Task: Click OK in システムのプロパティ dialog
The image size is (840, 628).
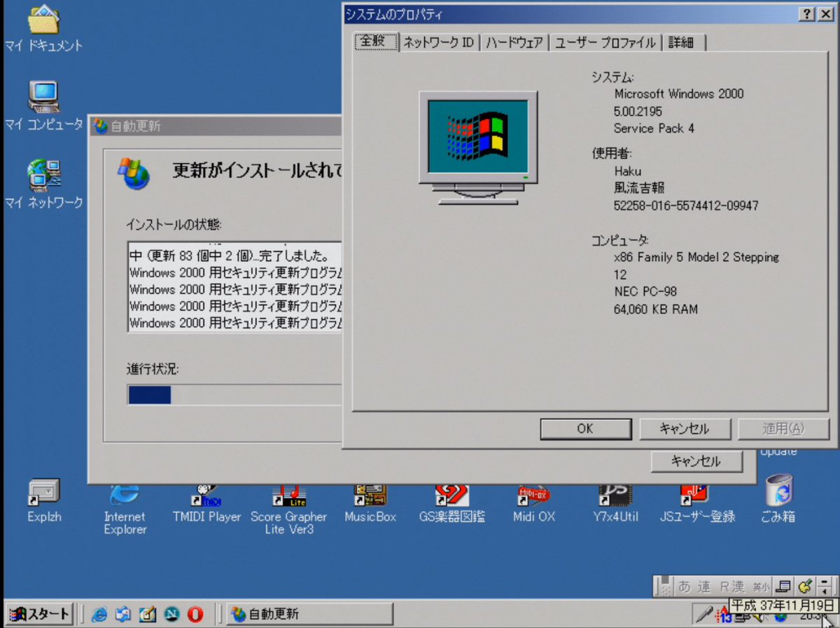Action: pyautogui.click(x=585, y=429)
